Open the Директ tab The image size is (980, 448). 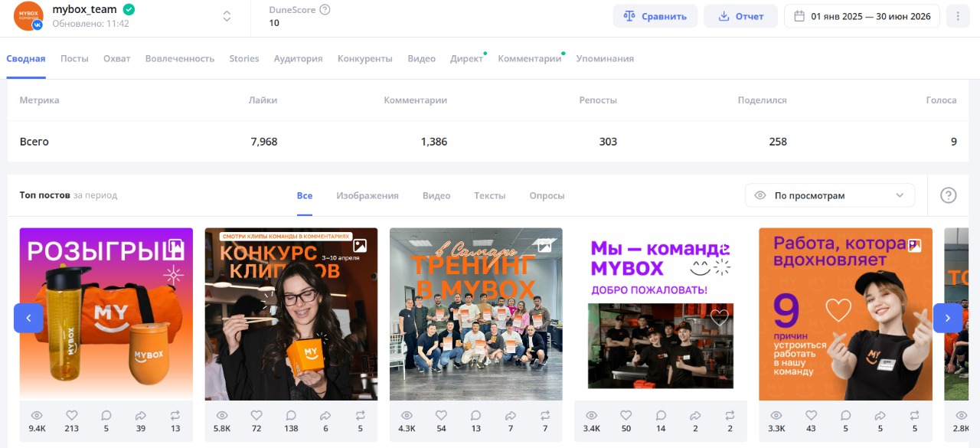click(x=466, y=58)
